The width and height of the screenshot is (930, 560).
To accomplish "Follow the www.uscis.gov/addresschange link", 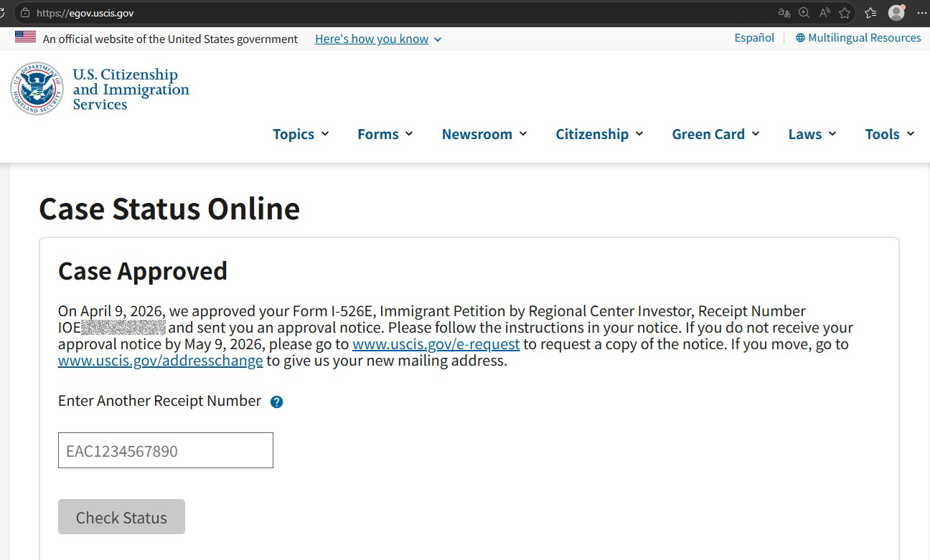I will point(161,361).
